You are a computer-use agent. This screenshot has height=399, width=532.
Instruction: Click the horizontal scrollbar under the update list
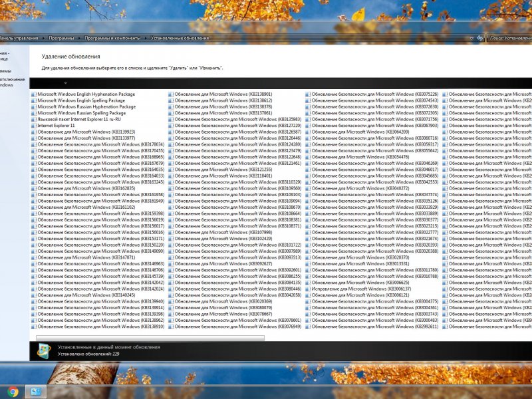click(150, 338)
